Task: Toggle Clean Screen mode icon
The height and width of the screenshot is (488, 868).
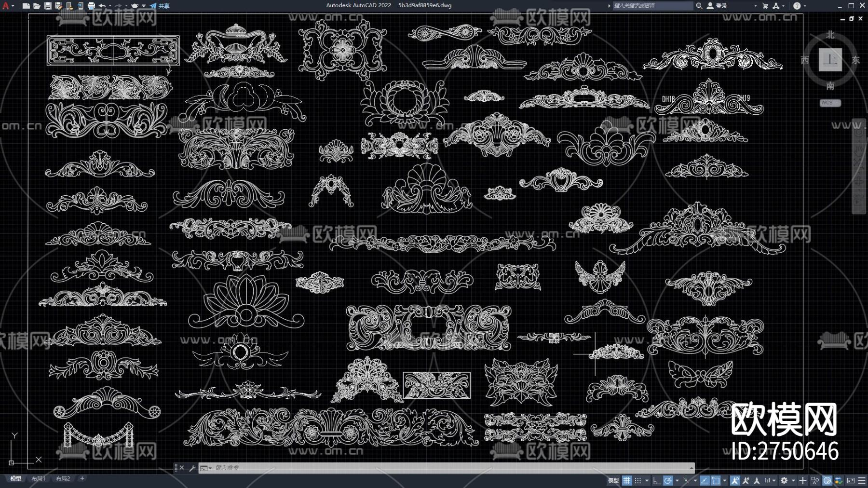Action: [x=851, y=481]
